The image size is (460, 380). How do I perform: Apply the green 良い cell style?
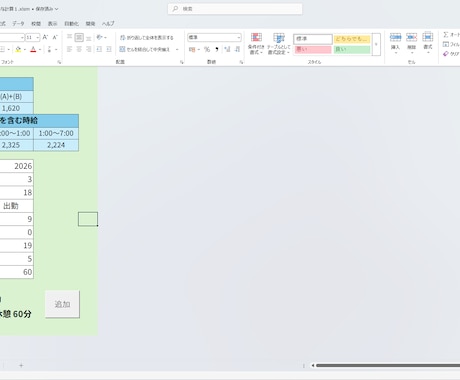tap(352, 49)
